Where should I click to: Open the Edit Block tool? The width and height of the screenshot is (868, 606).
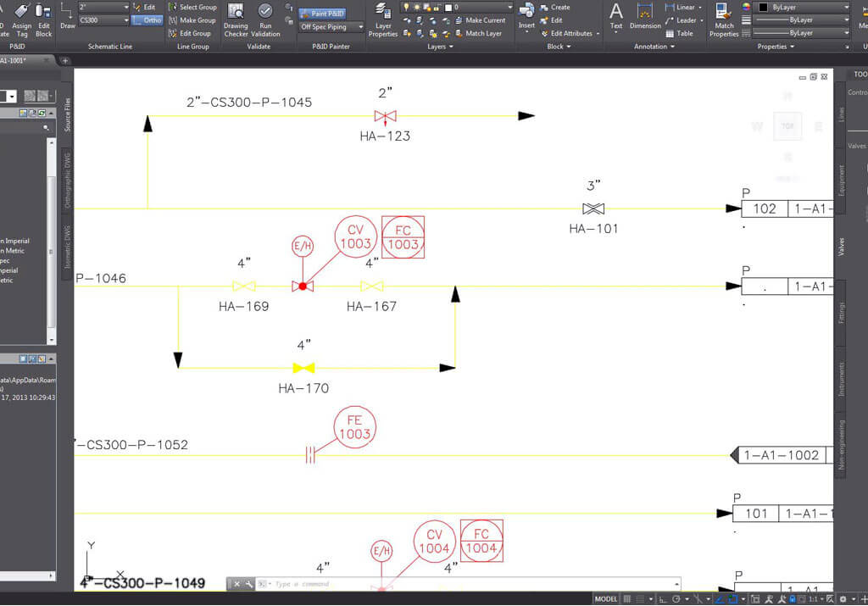[44, 20]
